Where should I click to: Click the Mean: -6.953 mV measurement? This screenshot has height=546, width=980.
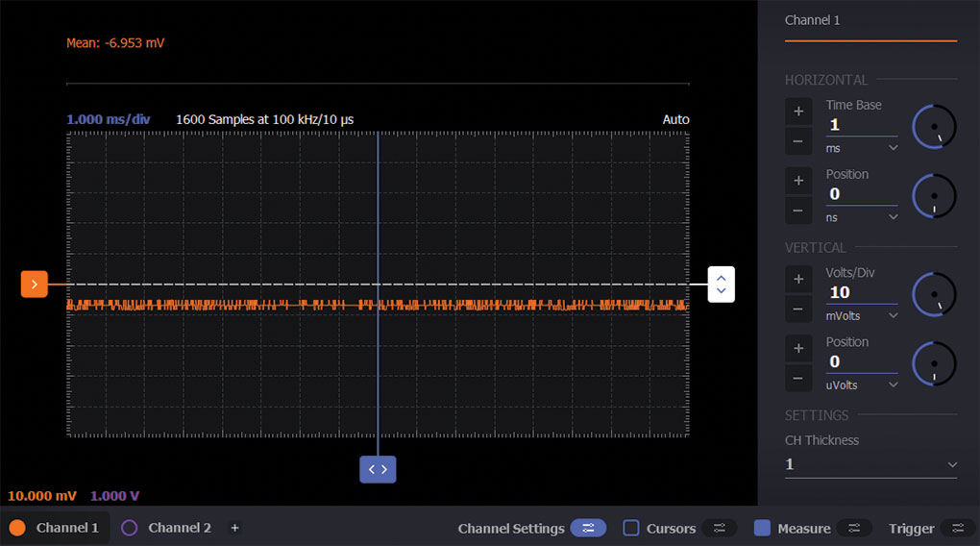[115, 43]
